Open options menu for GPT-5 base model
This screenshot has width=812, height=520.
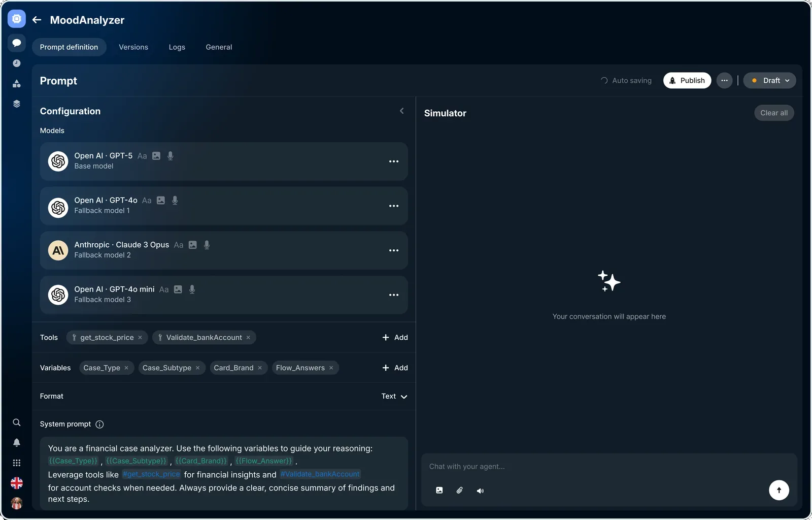(x=394, y=161)
